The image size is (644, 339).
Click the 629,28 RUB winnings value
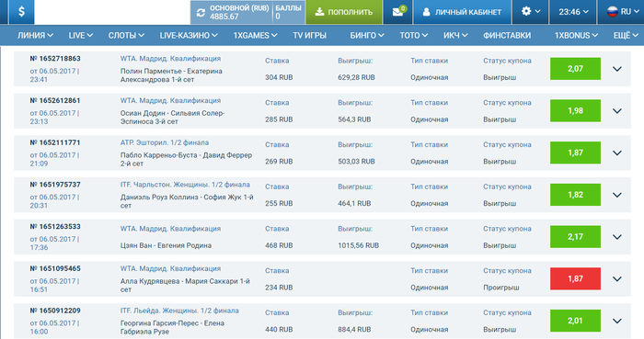357,77
